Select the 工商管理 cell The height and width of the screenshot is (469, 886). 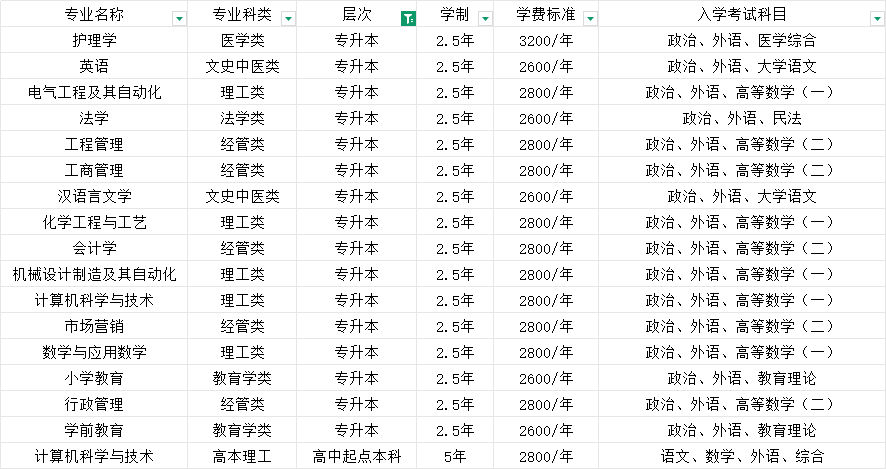[x=94, y=170]
